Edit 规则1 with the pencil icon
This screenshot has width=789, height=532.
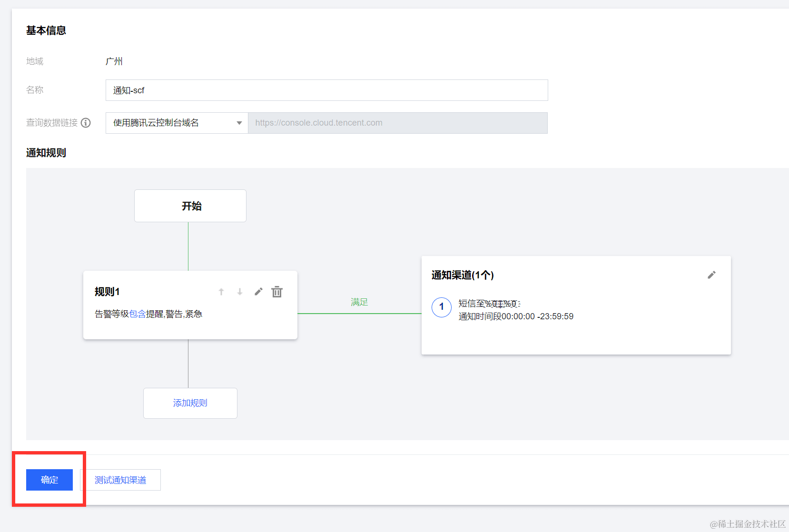coord(258,292)
